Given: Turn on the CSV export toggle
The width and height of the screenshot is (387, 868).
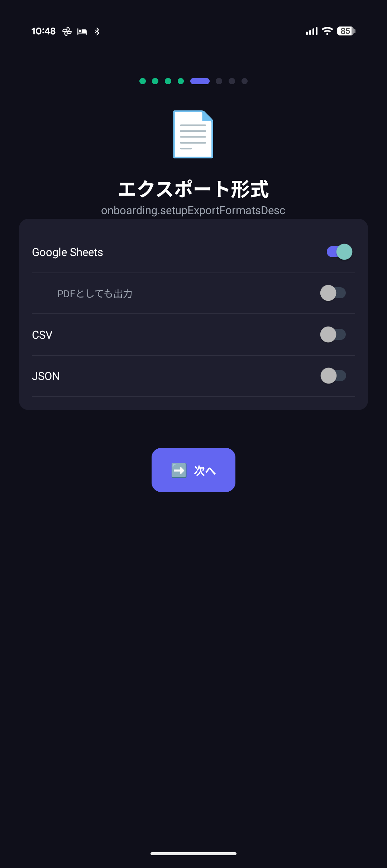Looking at the screenshot, I should coord(333,334).
